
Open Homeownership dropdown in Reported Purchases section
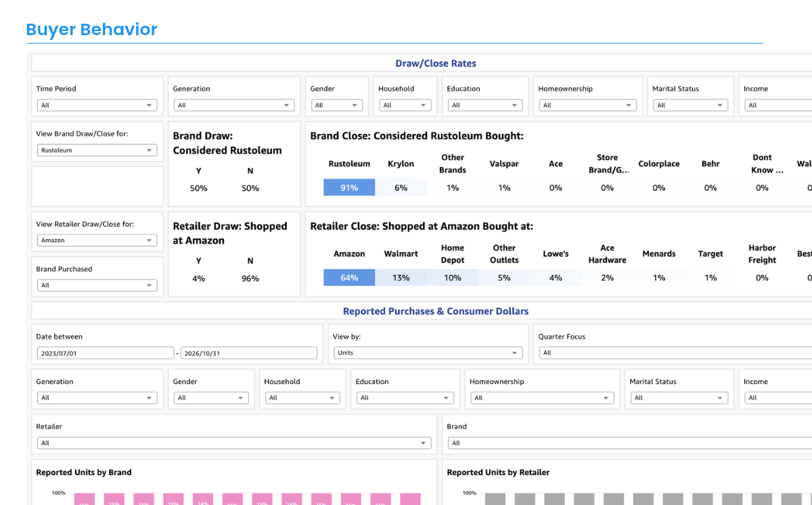[542, 398]
